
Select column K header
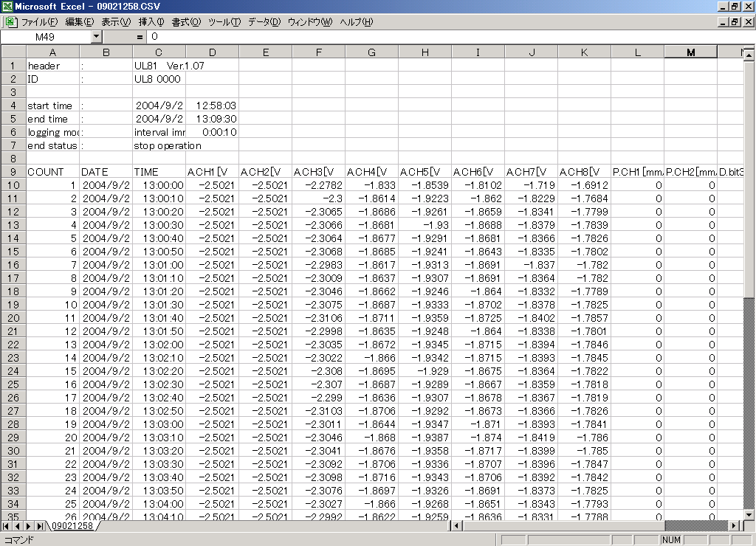click(x=585, y=52)
